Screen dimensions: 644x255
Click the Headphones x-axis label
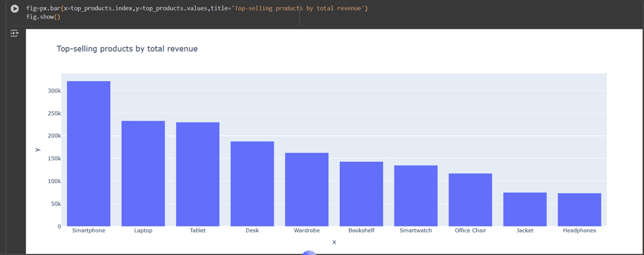[x=579, y=231]
